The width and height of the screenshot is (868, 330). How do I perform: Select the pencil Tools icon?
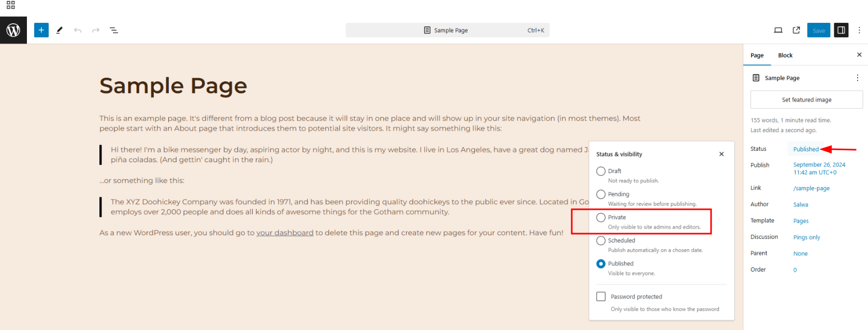coord(60,30)
